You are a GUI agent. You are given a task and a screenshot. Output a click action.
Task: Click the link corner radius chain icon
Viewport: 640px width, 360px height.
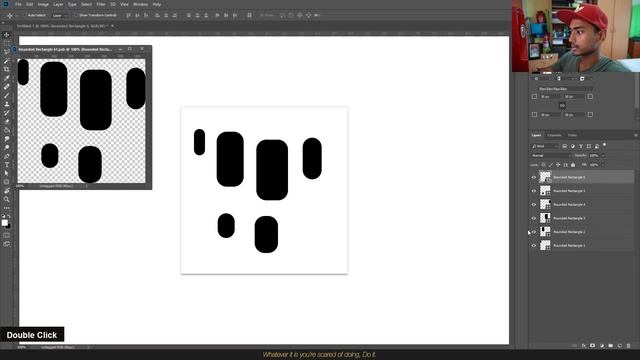coord(562,105)
